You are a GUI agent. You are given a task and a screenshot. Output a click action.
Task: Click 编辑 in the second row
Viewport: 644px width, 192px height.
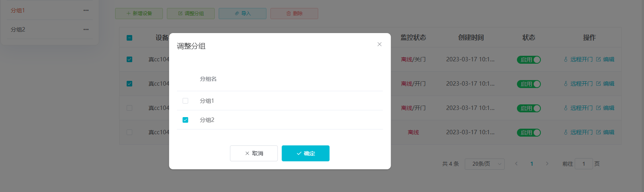coord(605,84)
